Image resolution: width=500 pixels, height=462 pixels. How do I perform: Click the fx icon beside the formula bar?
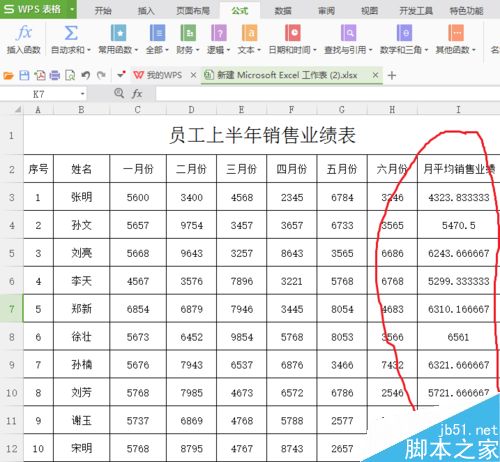(x=137, y=94)
